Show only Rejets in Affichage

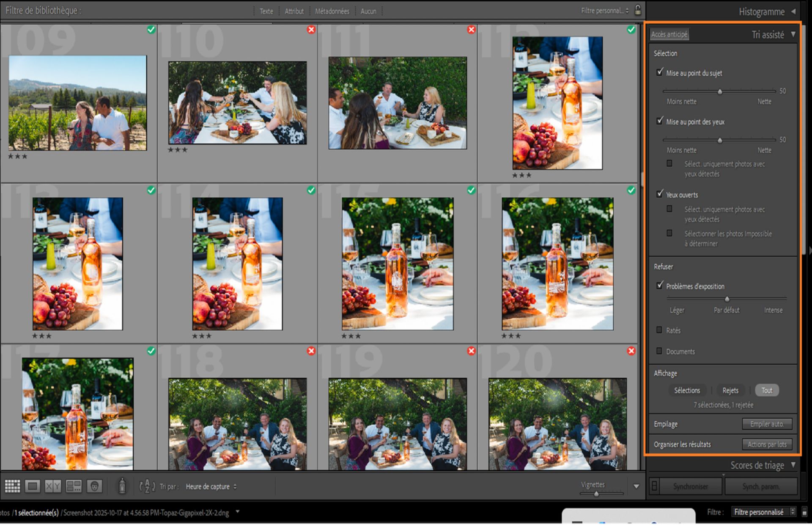pyautogui.click(x=730, y=390)
